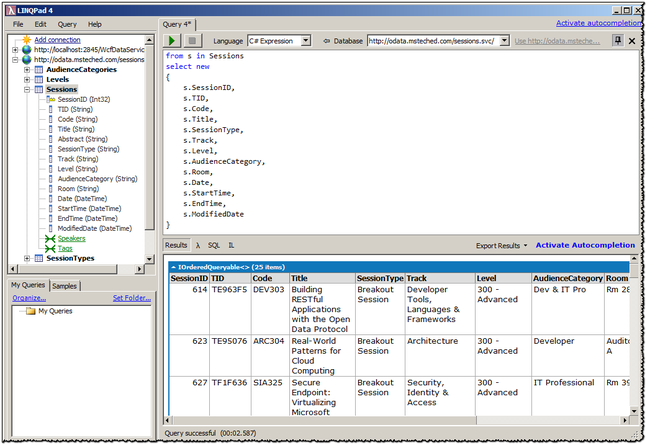
Task: Click the LINQPad logo in the title bar
Action: (x=10, y=10)
